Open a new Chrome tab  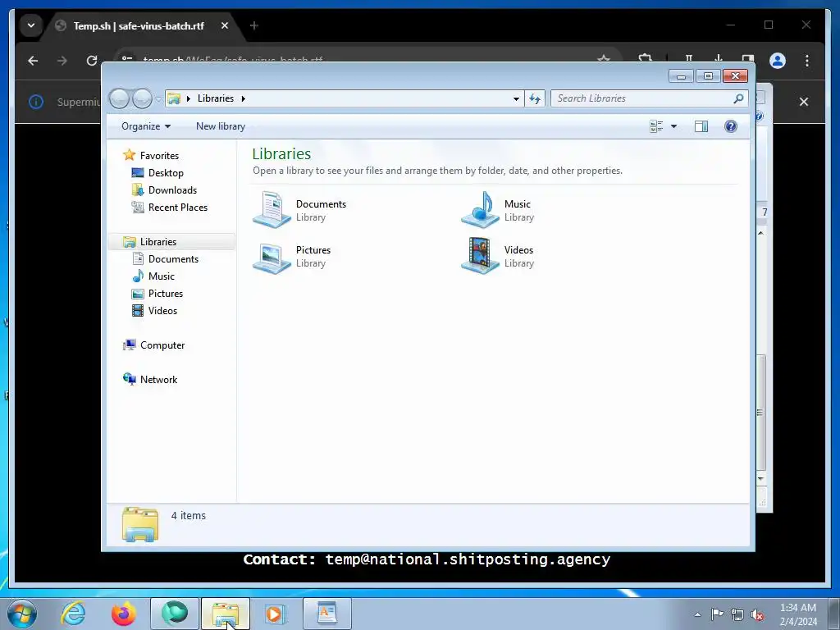pos(254,25)
